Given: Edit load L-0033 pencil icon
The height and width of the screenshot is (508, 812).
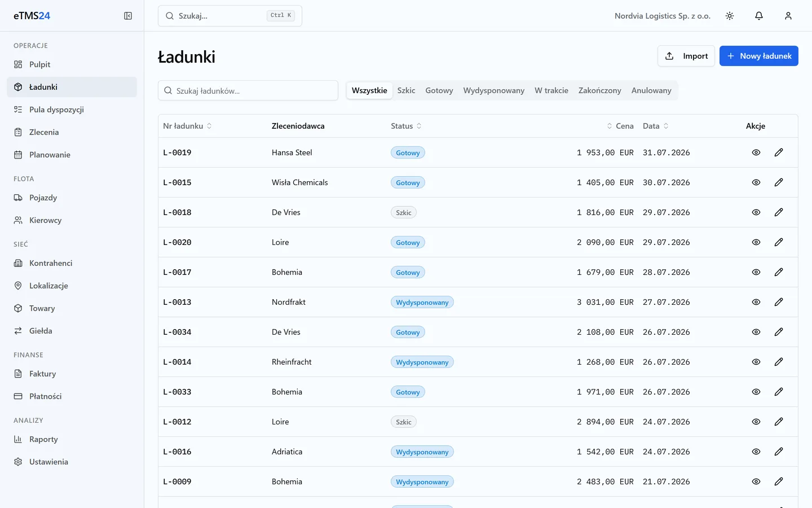Looking at the screenshot, I should point(779,392).
